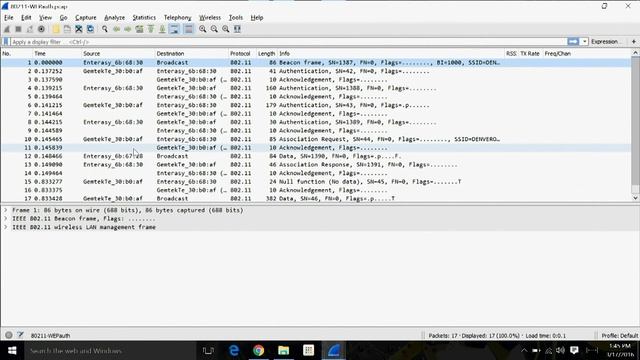640x360 pixels.
Task: Sort packets by the Length column header
Action: [267, 53]
